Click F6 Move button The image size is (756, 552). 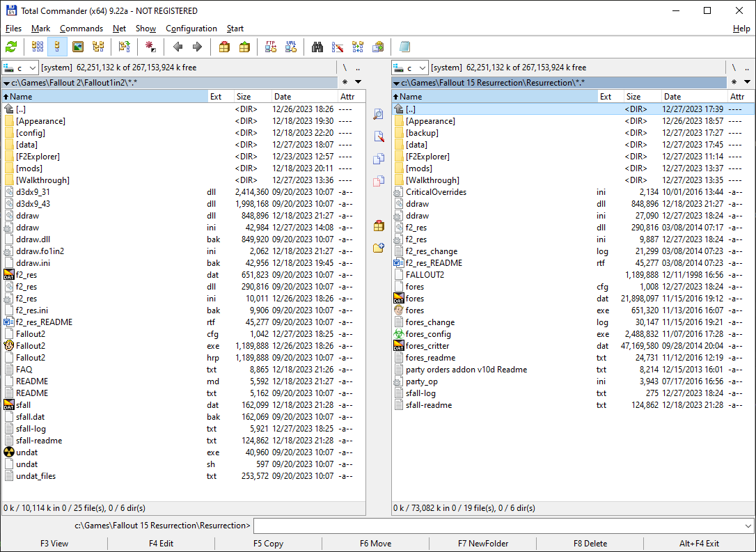375,544
